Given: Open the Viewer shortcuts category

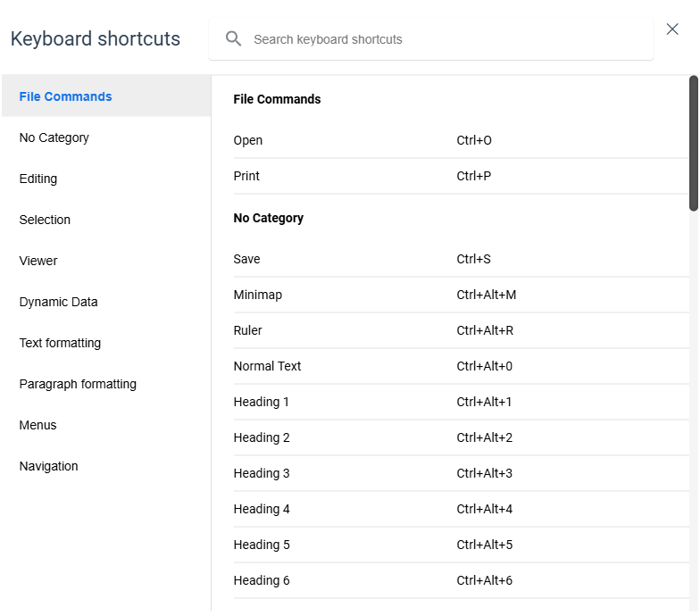Looking at the screenshot, I should 106,261.
